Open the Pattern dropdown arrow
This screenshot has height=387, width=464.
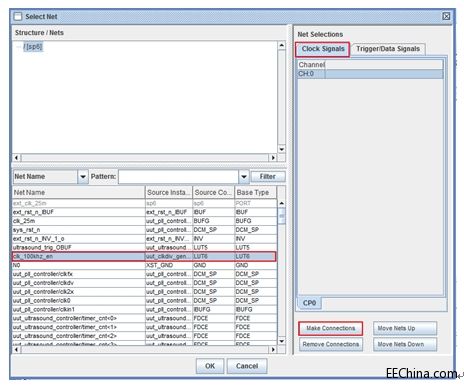pyautogui.click(x=244, y=176)
